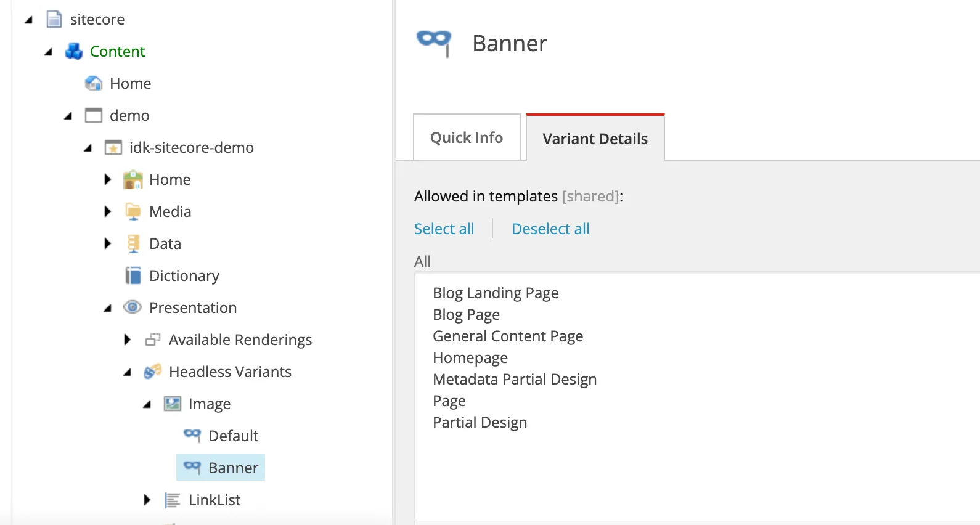
Task: Click the Dictionary book icon
Action: [x=133, y=275]
